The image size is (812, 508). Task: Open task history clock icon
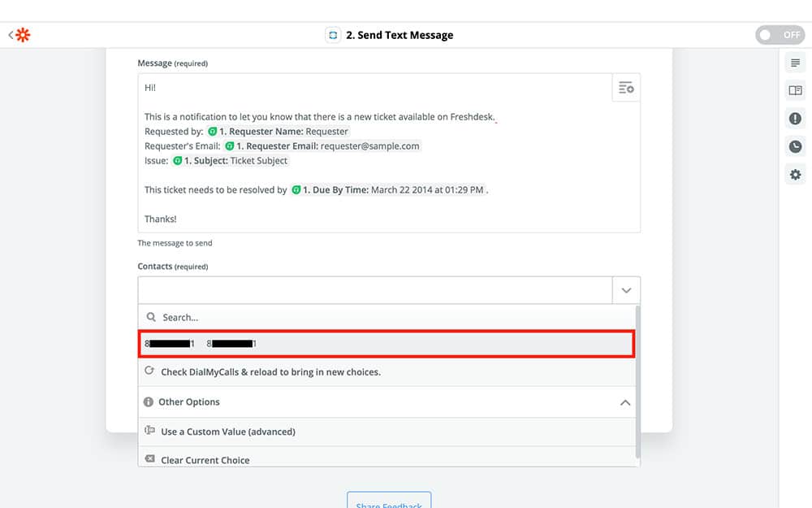tap(795, 147)
